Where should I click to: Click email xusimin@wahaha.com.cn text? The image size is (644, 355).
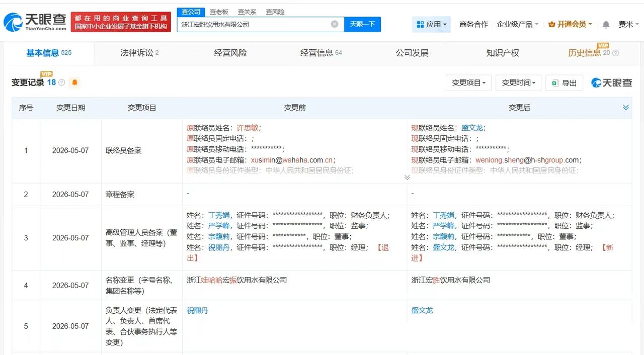[x=292, y=160]
